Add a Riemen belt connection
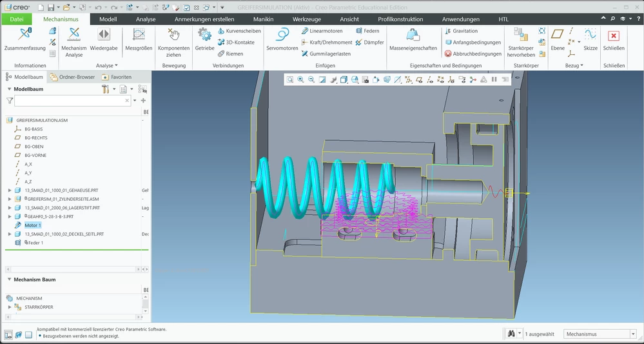The width and height of the screenshot is (644, 344). pos(230,54)
